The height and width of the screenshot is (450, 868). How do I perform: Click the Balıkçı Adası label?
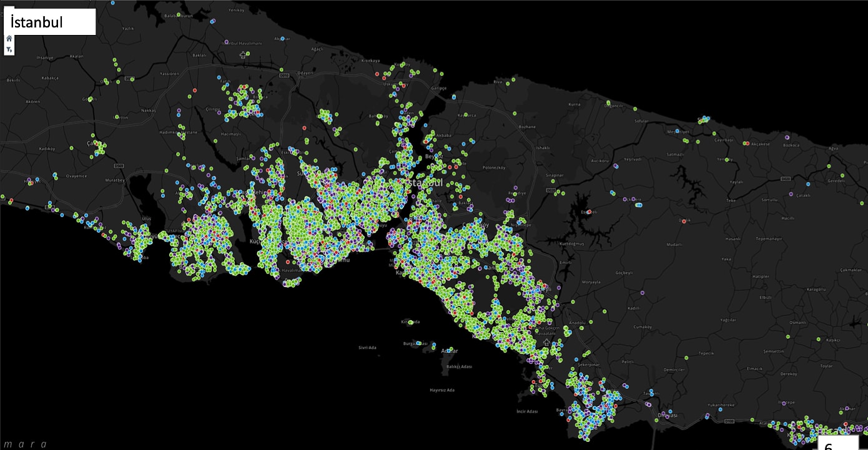(x=458, y=366)
